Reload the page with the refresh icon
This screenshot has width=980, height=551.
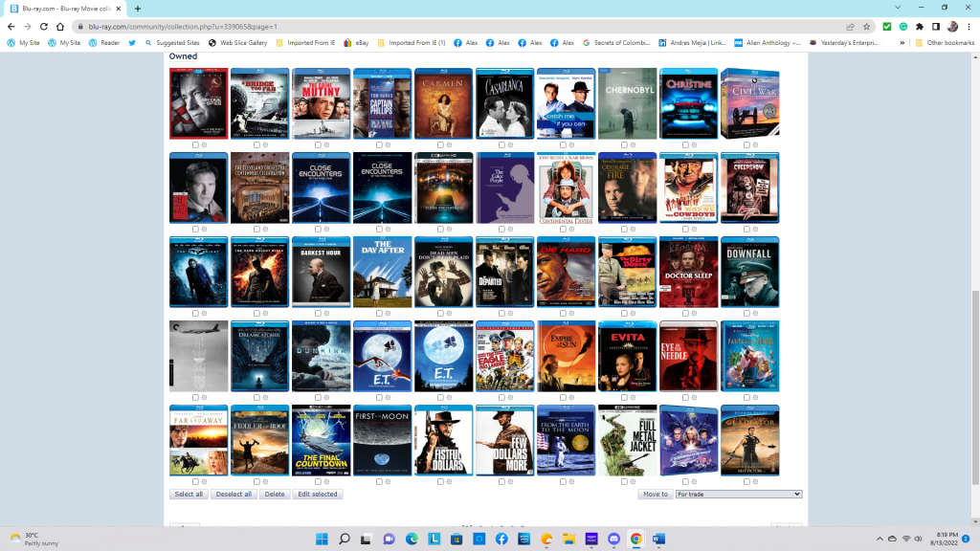tap(44, 27)
